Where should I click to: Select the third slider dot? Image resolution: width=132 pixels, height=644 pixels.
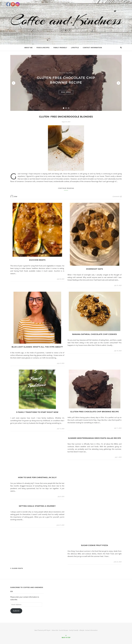coord(68,108)
